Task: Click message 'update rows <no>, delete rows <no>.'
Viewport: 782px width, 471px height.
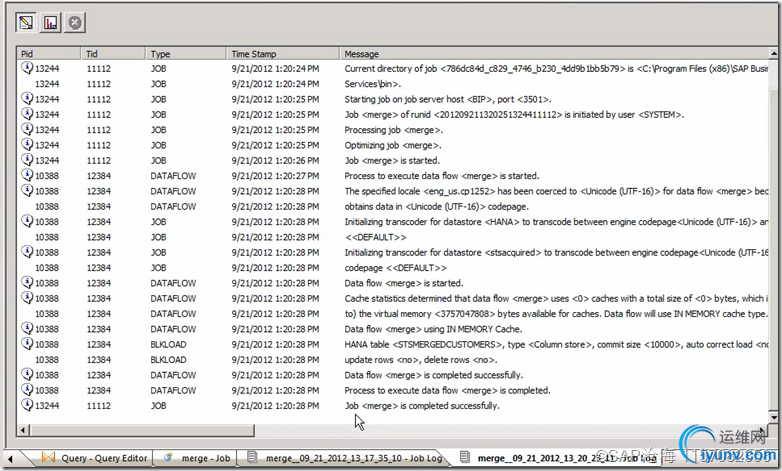Action: pyautogui.click(x=421, y=360)
